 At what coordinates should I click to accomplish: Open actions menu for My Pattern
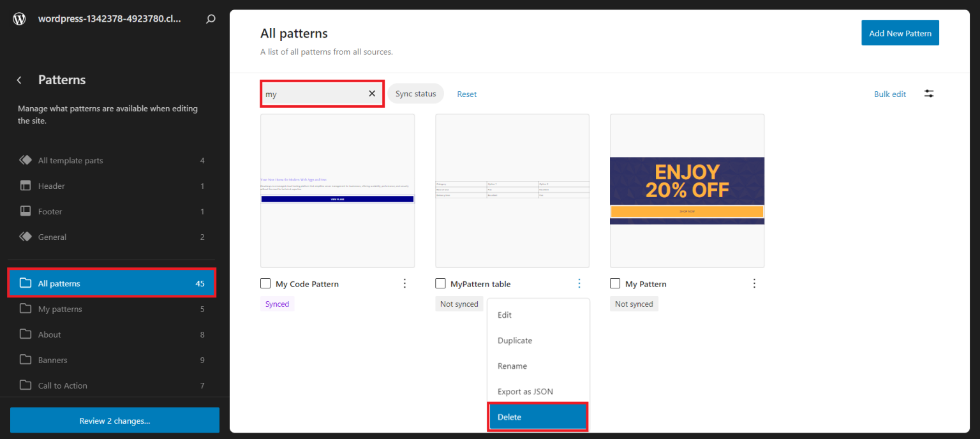tap(754, 283)
